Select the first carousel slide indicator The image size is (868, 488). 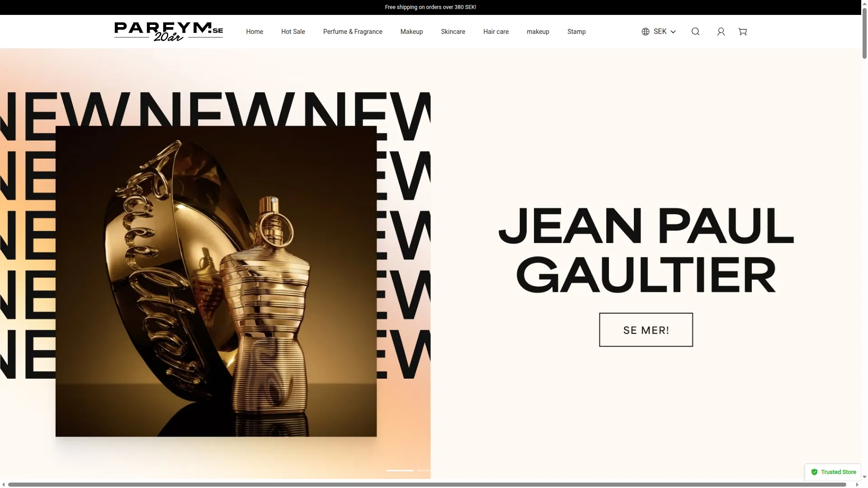400,470
